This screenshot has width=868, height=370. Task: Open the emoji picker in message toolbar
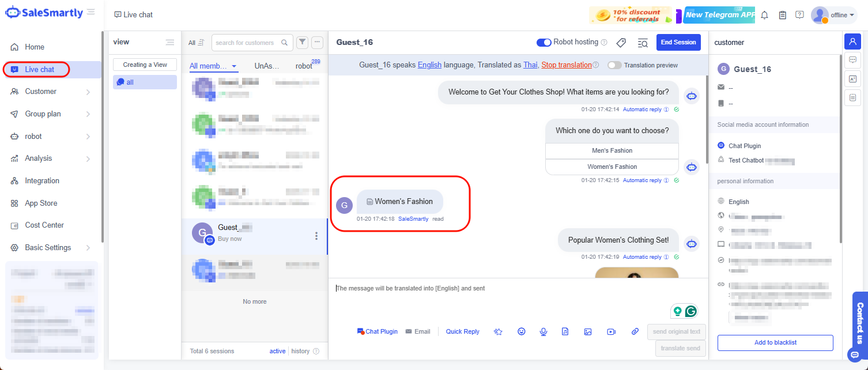[x=522, y=331]
